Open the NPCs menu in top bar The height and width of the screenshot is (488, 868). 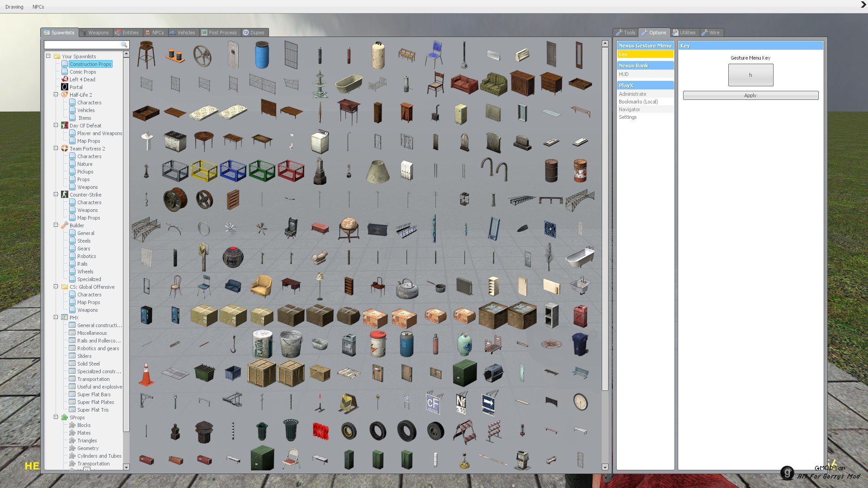[38, 7]
